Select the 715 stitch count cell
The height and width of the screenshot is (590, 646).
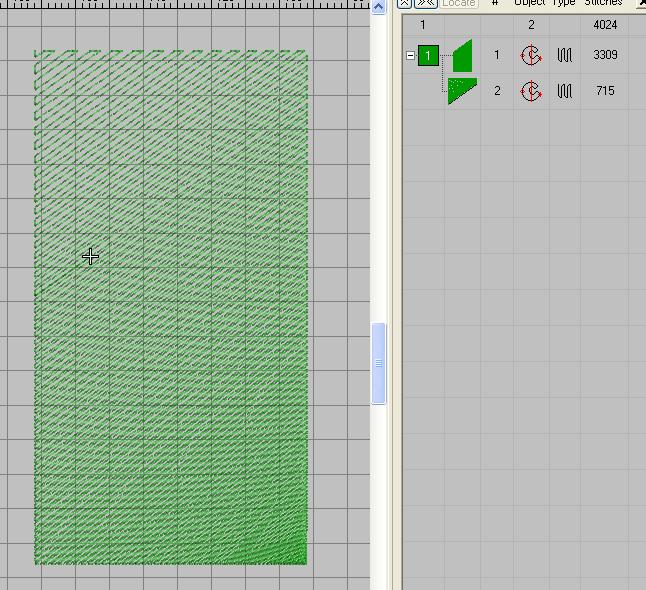[605, 91]
